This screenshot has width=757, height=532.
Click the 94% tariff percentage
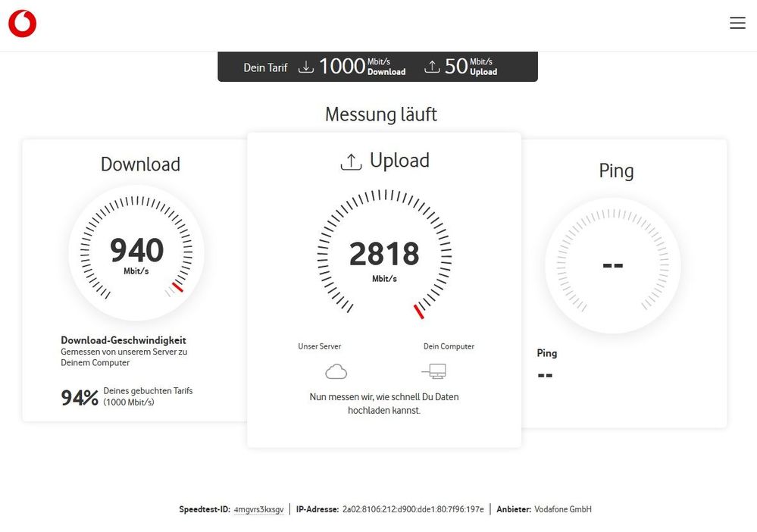click(x=79, y=396)
